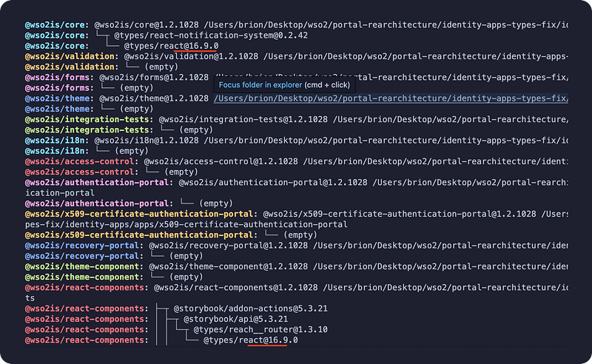The width and height of the screenshot is (592, 364).
Task: Click the @wso2is/core@1.2.1028 package text
Action: click(x=147, y=25)
